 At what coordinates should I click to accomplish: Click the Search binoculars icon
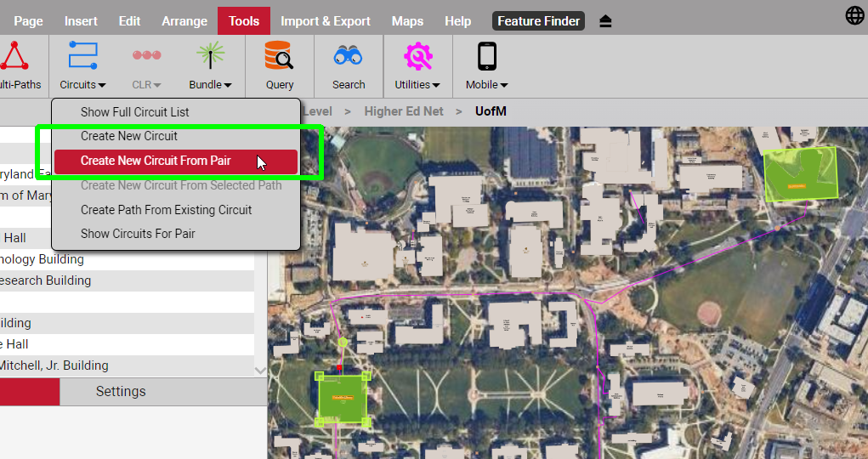click(x=349, y=56)
